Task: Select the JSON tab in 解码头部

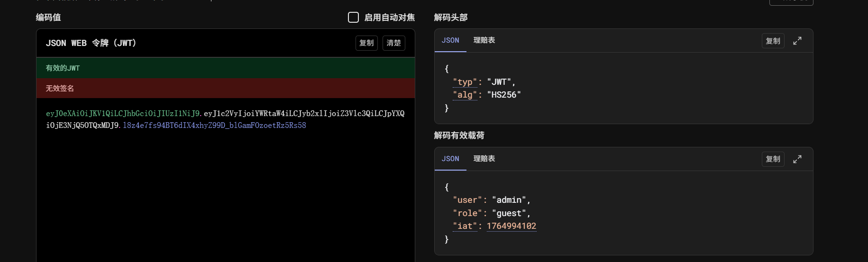Action: 450,41
